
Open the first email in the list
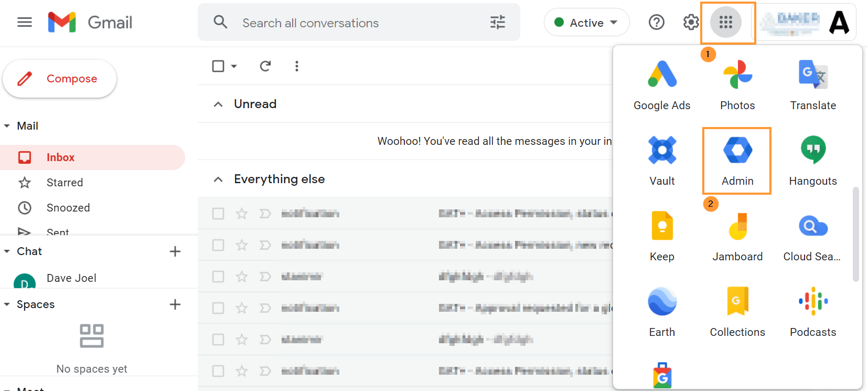(405, 214)
